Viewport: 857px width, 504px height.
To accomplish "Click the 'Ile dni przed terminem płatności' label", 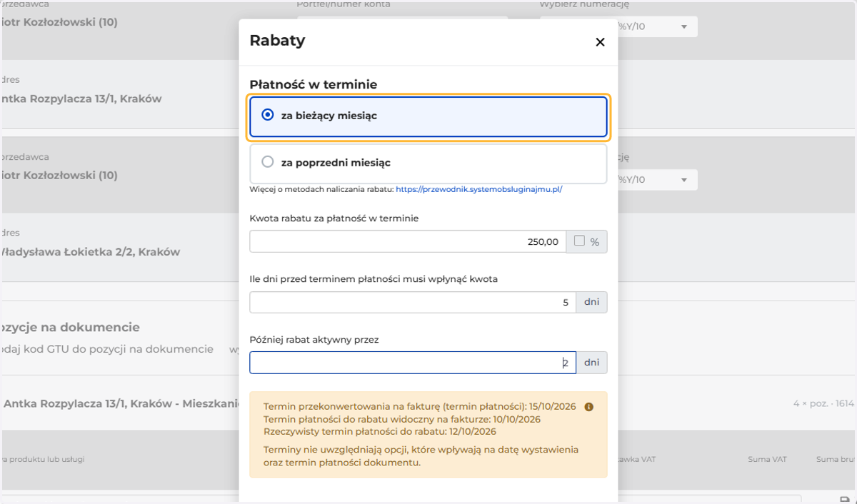I will pos(374,279).
